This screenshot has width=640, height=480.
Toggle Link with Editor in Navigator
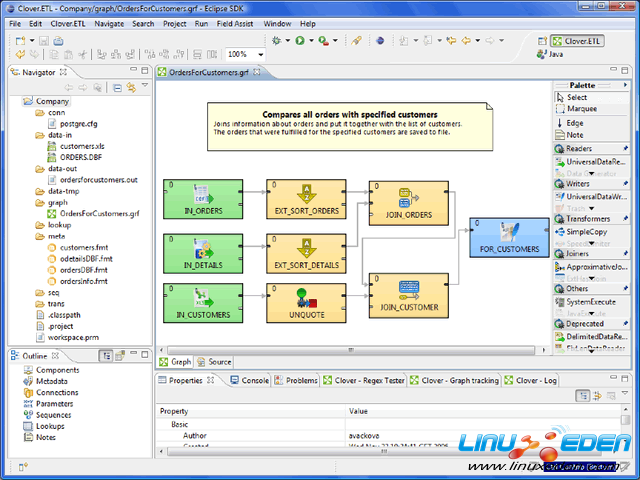130,88
